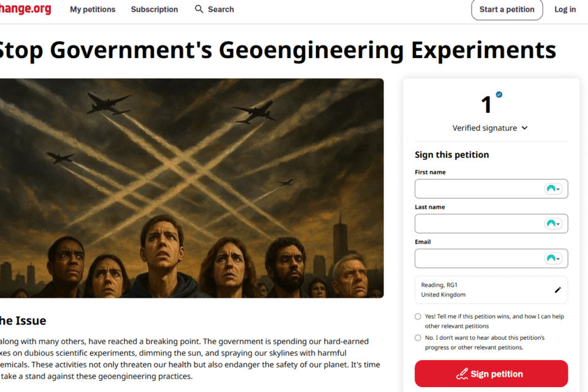588x392 pixels.
Task: Click the autofill icon in the First name field
Action: pos(551,189)
